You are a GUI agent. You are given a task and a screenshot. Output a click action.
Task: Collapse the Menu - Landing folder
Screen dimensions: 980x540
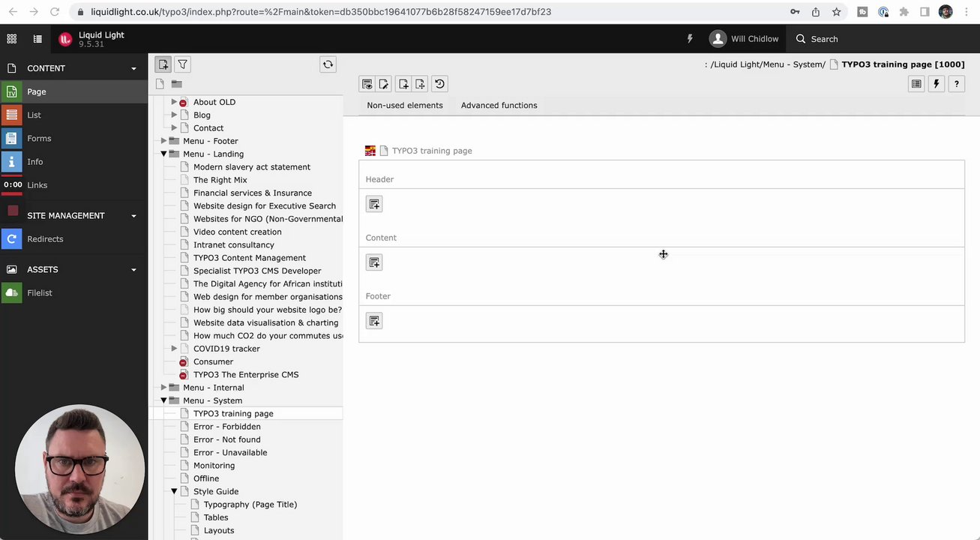click(163, 154)
